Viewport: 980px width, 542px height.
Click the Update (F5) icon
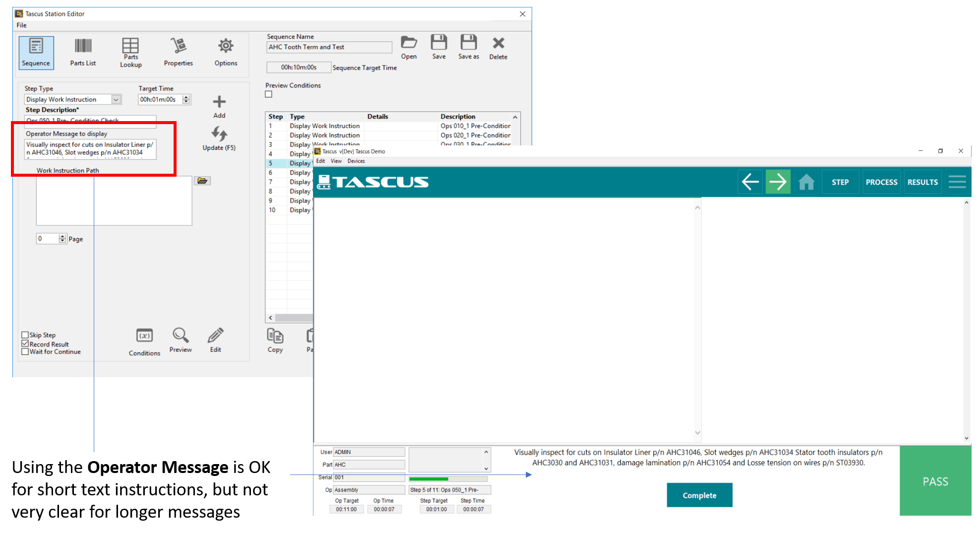[219, 134]
